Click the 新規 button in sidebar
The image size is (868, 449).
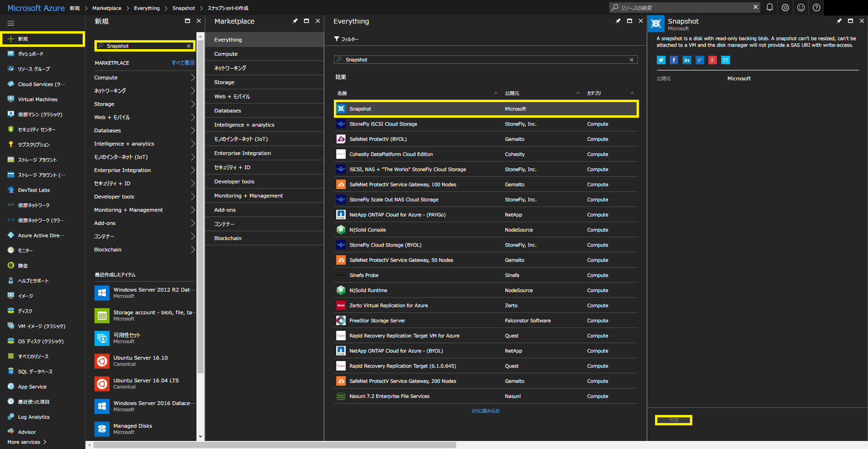43,39
